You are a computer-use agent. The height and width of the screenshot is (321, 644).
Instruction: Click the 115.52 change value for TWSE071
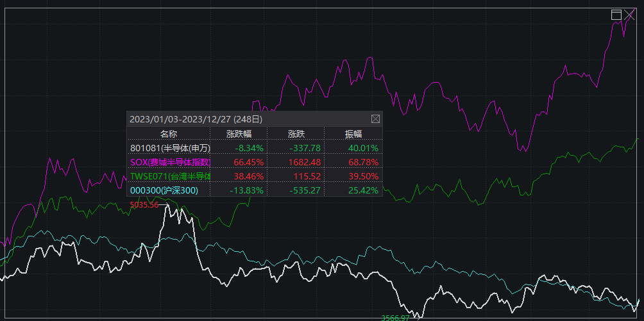point(307,176)
